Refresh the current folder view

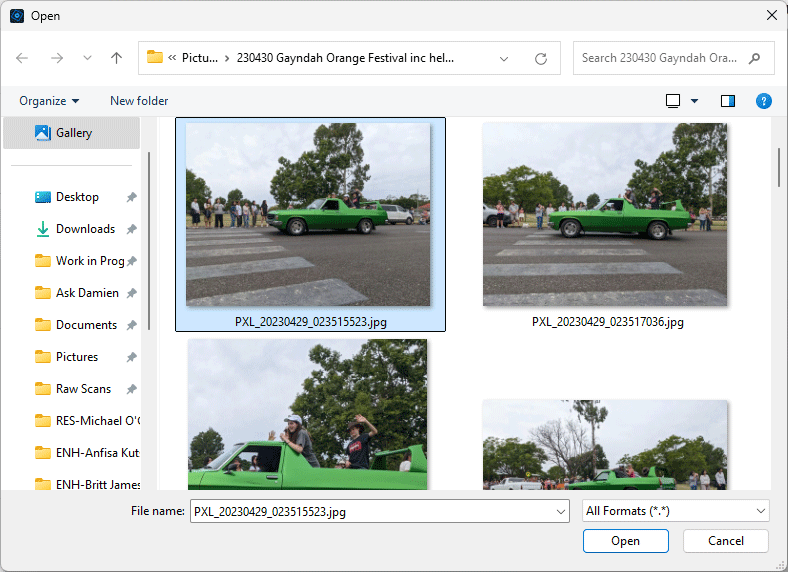tap(541, 58)
